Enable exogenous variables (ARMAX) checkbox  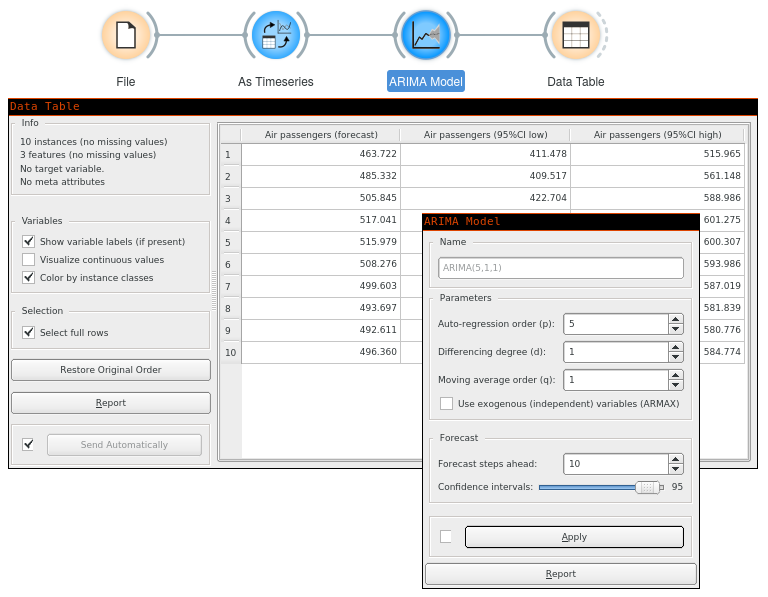click(446, 403)
